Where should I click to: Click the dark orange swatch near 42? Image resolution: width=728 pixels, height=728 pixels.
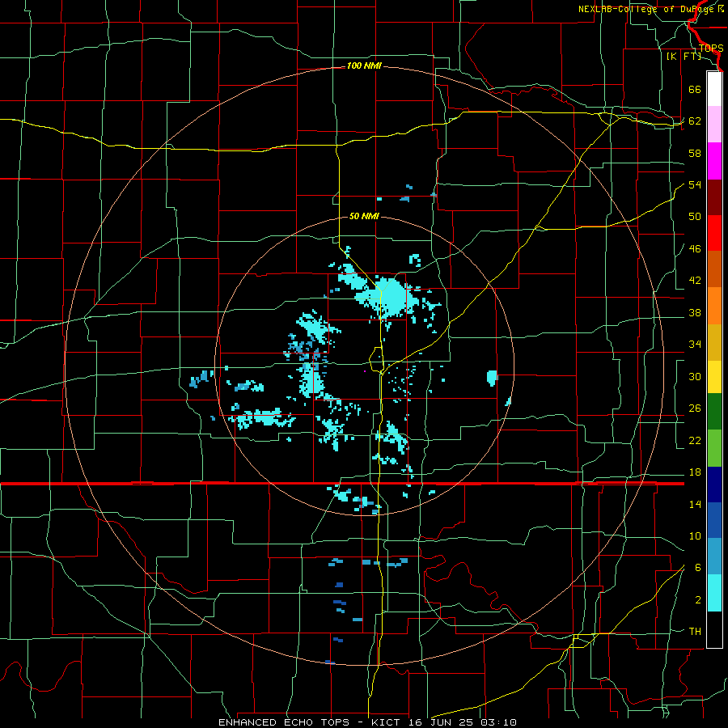tap(714, 269)
